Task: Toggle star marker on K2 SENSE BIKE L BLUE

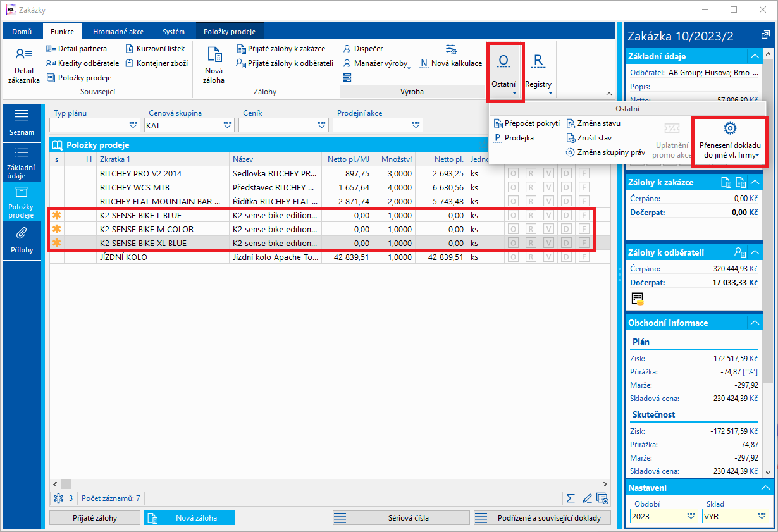Action: [x=56, y=215]
